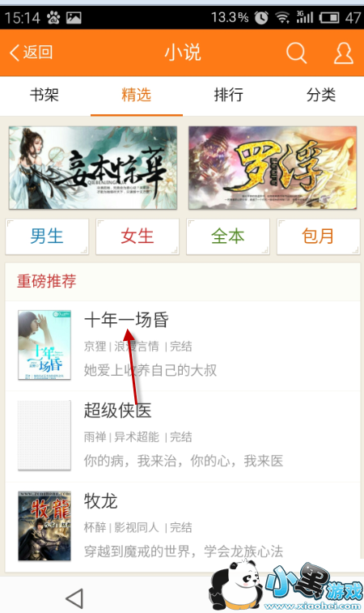Tap the search magnifier icon
Viewport: 364px width, 613px height.
(296, 53)
